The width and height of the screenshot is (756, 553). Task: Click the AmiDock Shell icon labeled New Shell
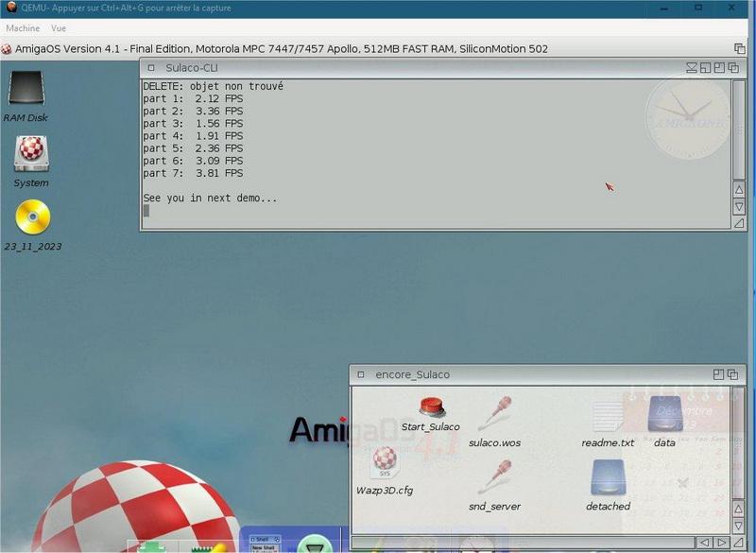pos(265,544)
